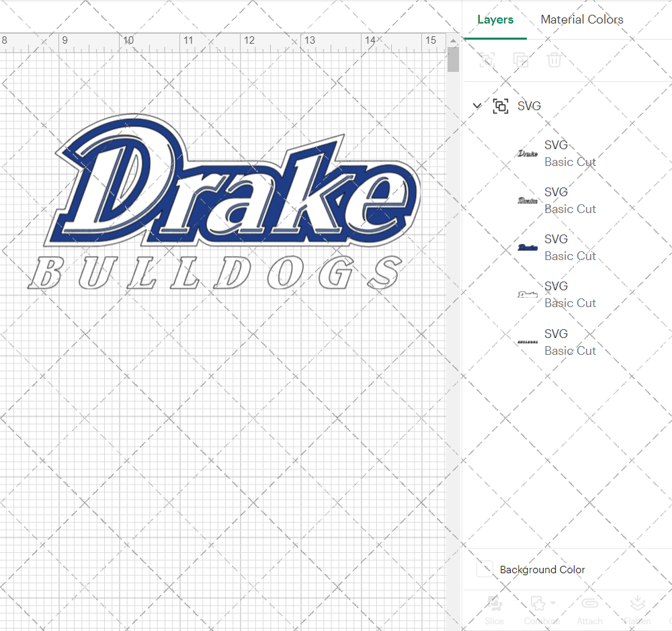
Task: Click the Delete trash icon
Action: (x=554, y=60)
